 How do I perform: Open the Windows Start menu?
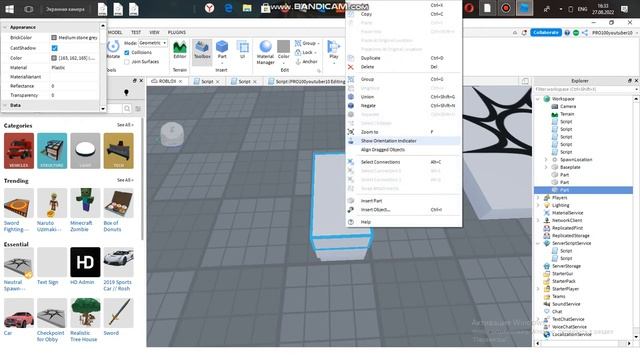click(9, 9)
